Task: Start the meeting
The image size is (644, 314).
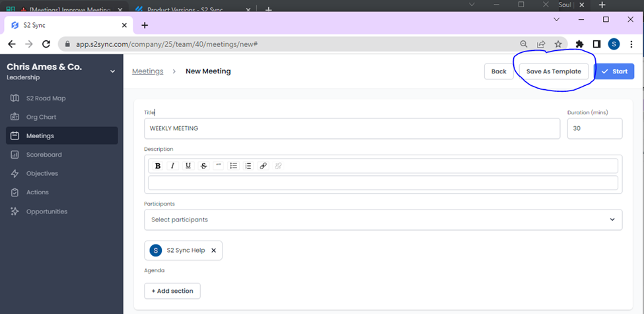Action: (x=614, y=71)
